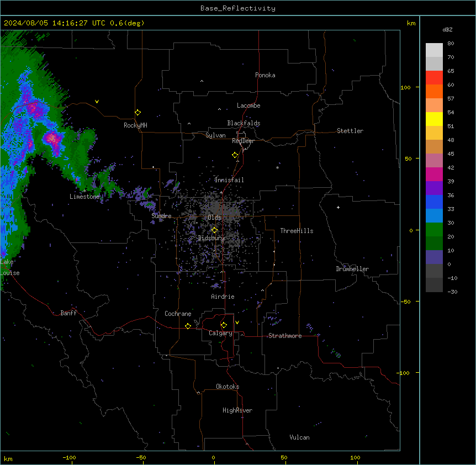Click the Base_Reflectivity title
Screen dimensions: 476x465
[x=238, y=8]
